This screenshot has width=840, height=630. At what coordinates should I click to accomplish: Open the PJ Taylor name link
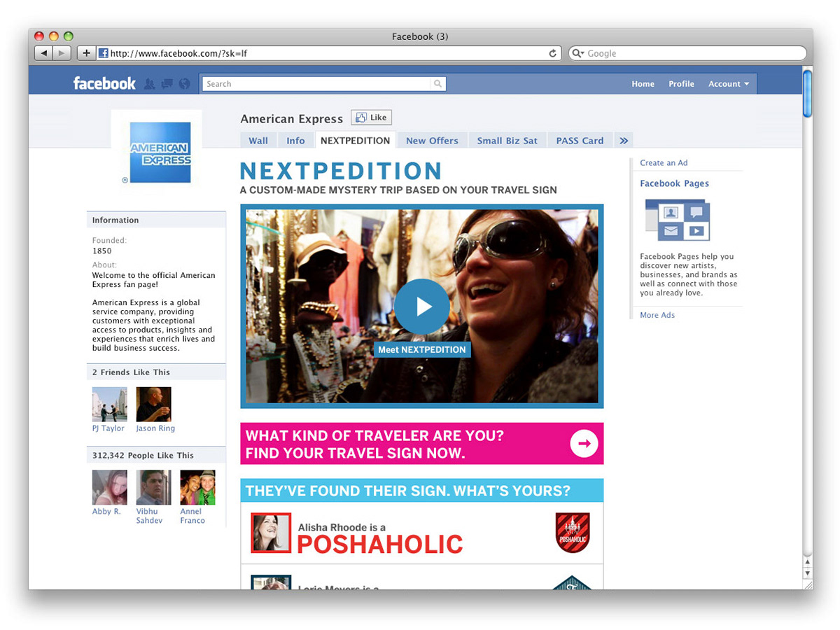(108, 428)
